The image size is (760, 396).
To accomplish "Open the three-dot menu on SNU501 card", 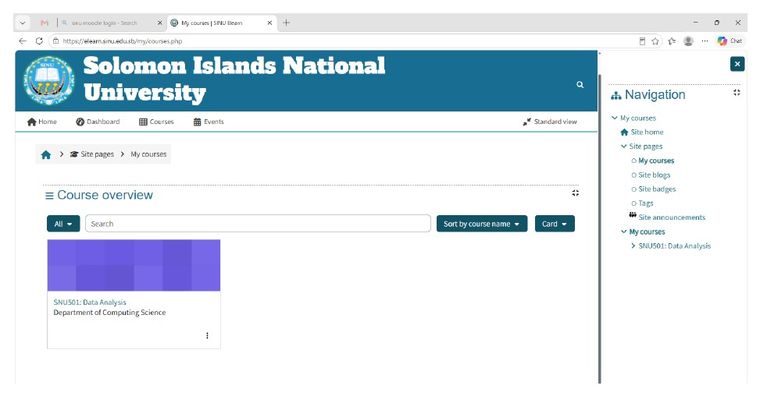I will (207, 335).
